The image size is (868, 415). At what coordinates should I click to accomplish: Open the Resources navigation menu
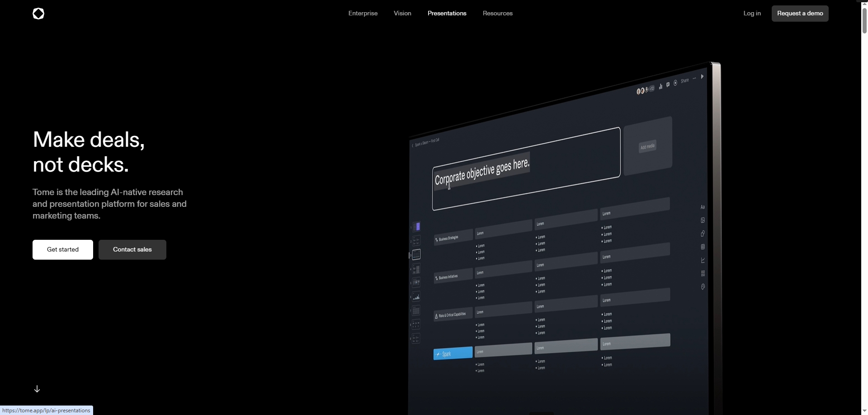(497, 14)
